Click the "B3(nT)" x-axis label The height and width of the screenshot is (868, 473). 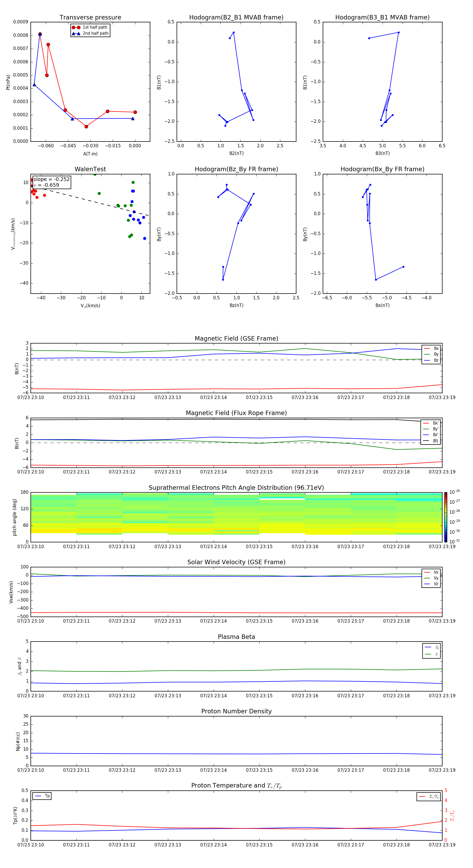pos(382,153)
